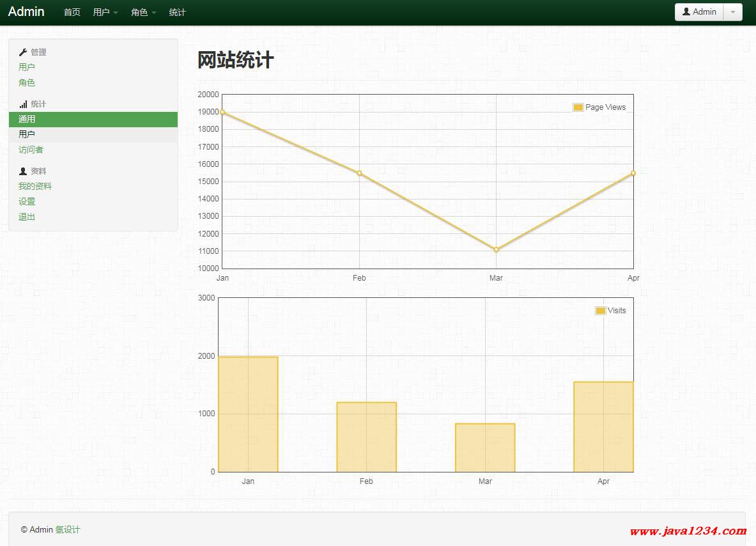Open 设置 in the sidebar
The height and width of the screenshot is (546, 756).
[x=26, y=201]
